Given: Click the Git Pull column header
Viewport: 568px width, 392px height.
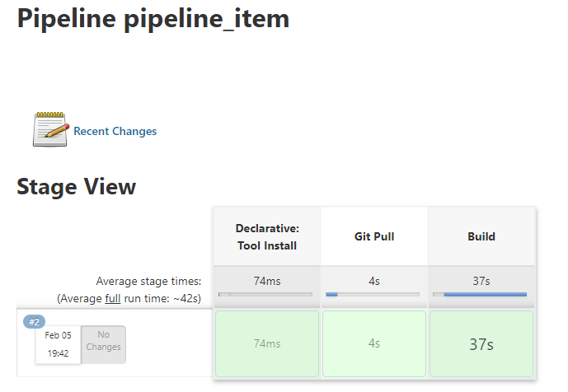Looking at the screenshot, I should tap(374, 236).
